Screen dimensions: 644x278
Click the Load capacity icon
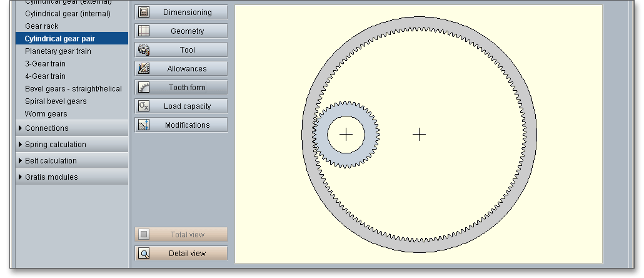(144, 106)
